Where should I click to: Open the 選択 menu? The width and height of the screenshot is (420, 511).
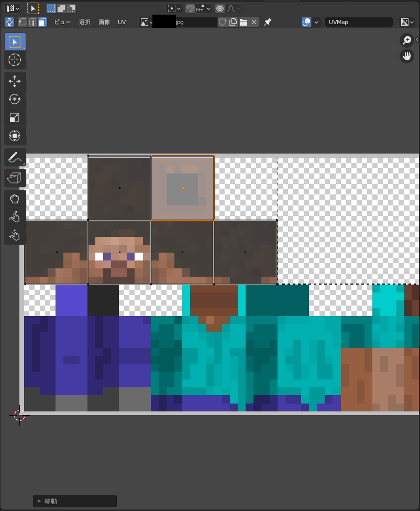pyautogui.click(x=85, y=22)
